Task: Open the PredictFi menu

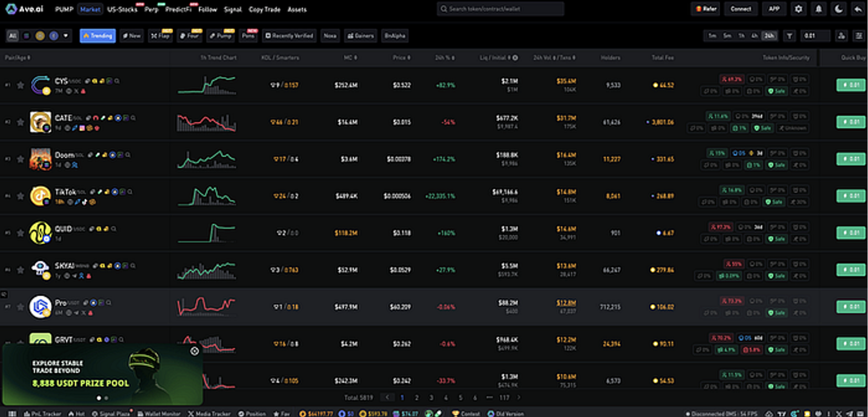Action: (x=178, y=9)
